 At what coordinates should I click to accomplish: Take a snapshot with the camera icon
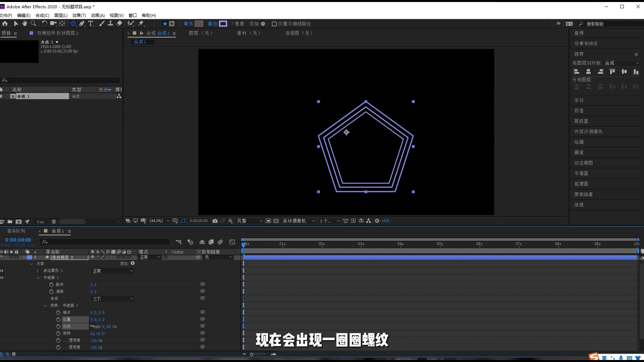click(215, 221)
